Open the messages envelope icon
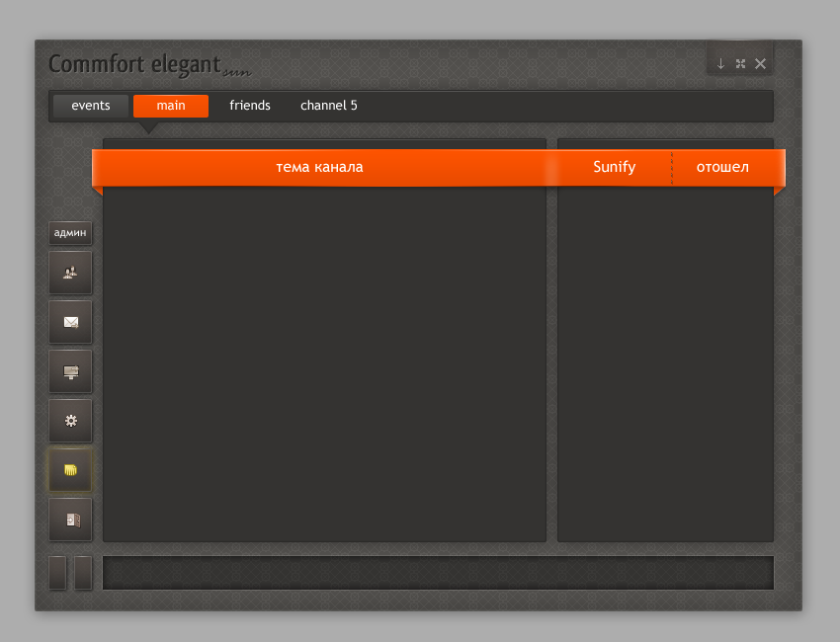The width and height of the screenshot is (840, 642). click(x=70, y=321)
